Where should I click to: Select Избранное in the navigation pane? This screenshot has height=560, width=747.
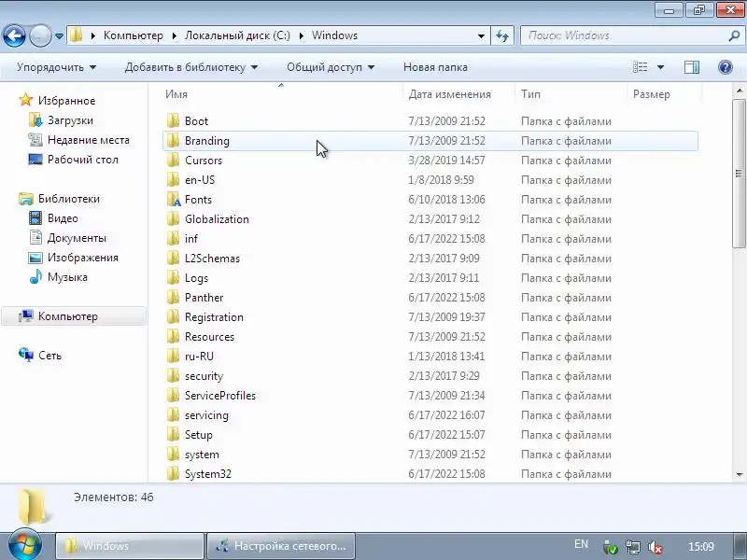(66, 101)
